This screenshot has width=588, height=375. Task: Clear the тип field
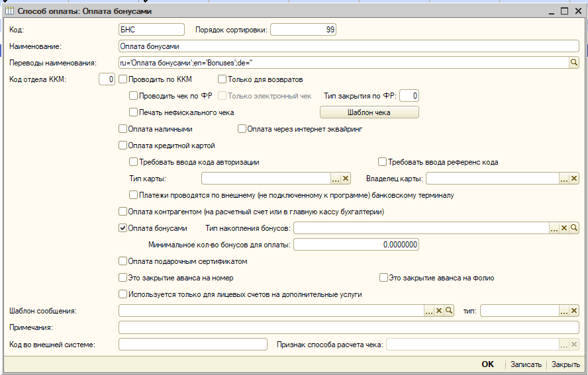pos(573,311)
